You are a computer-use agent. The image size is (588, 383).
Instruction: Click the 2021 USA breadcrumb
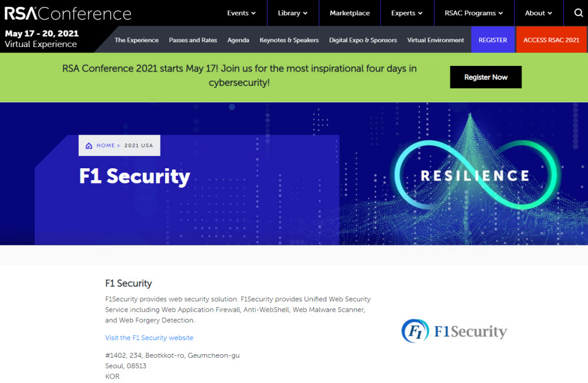[x=139, y=145]
